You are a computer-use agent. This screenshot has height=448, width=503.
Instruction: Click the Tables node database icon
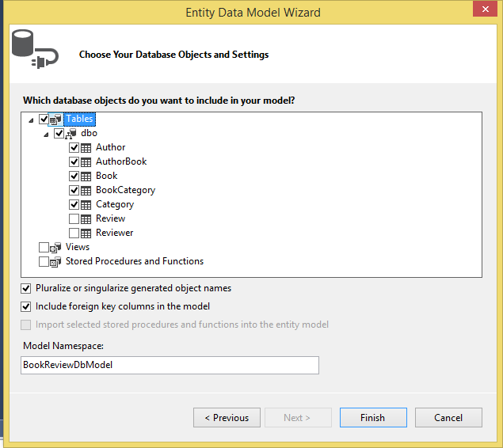[55, 120]
